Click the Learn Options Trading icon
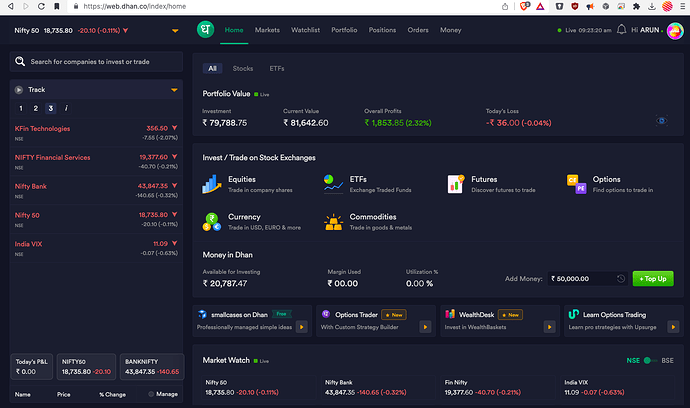This screenshot has height=408, width=690. (x=573, y=314)
